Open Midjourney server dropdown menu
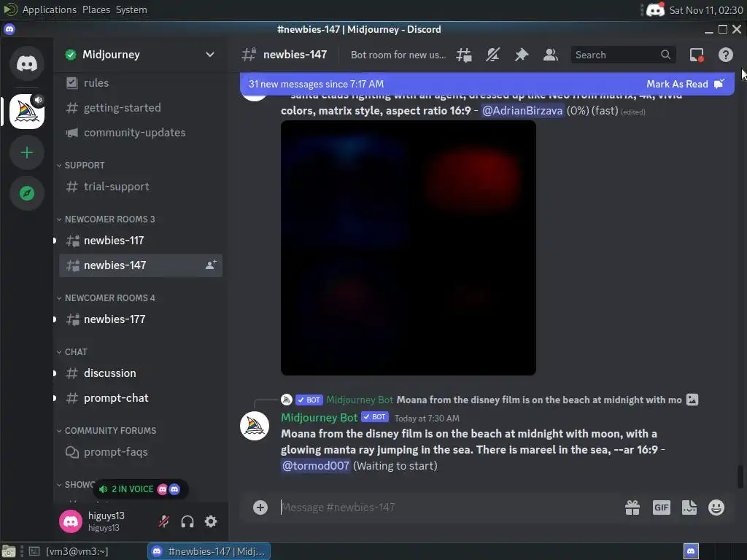 (209, 55)
